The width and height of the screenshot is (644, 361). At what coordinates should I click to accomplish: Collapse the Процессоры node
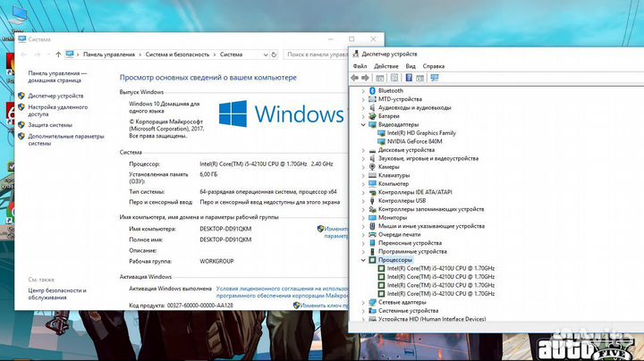[363, 260]
